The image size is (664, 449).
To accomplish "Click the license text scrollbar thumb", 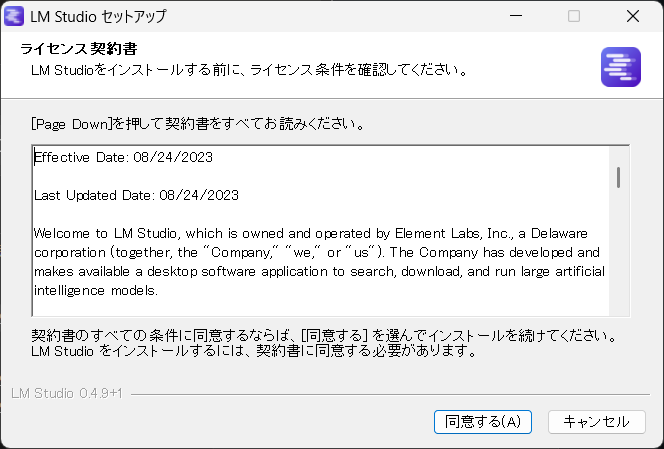I will [x=619, y=177].
